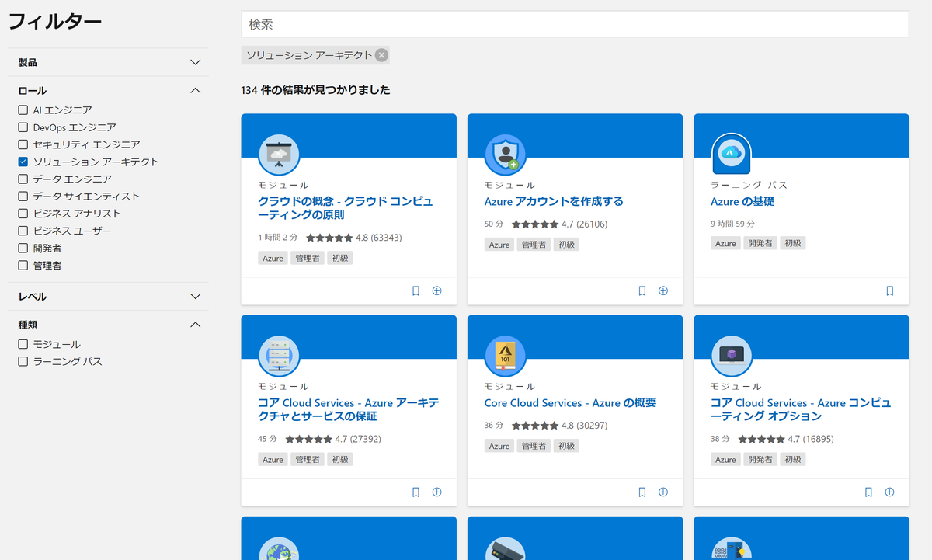Open the クラウドの概念 - クラウド コンピューティングの原則 module
The image size is (932, 560).
[x=346, y=208]
